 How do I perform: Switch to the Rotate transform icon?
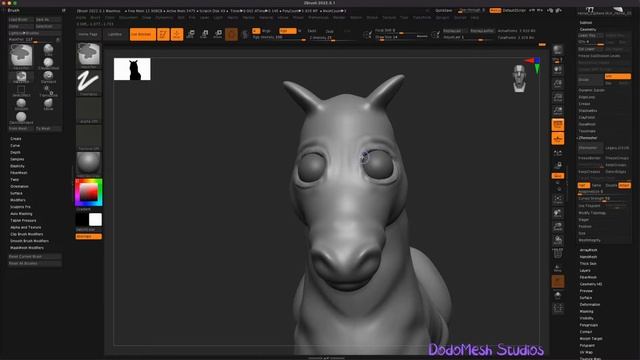click(x=218, y=34)
